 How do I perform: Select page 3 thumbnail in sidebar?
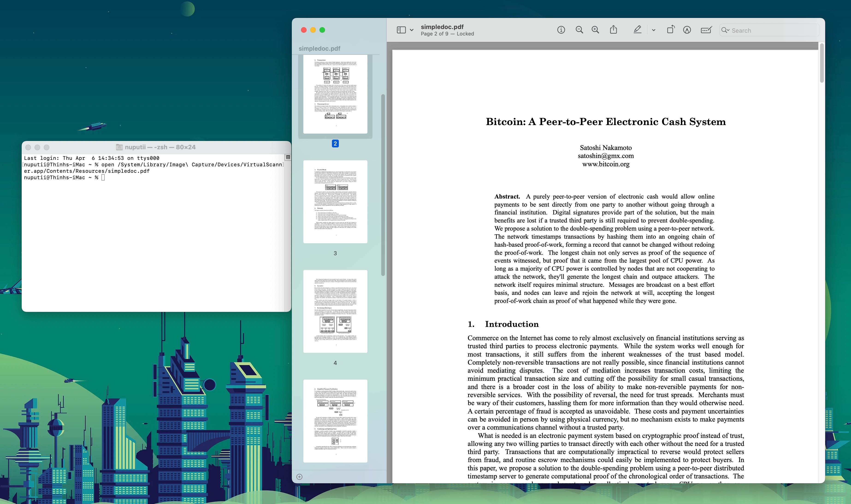[335, 202]
